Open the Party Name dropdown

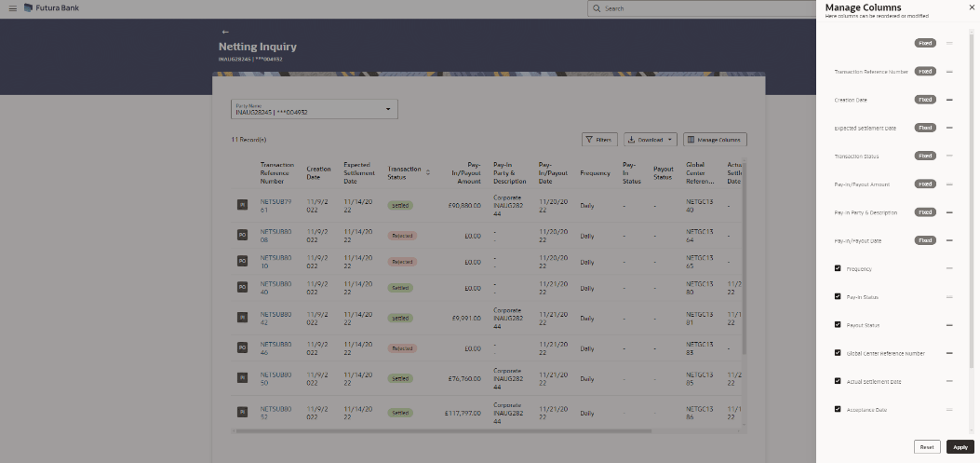315,110
